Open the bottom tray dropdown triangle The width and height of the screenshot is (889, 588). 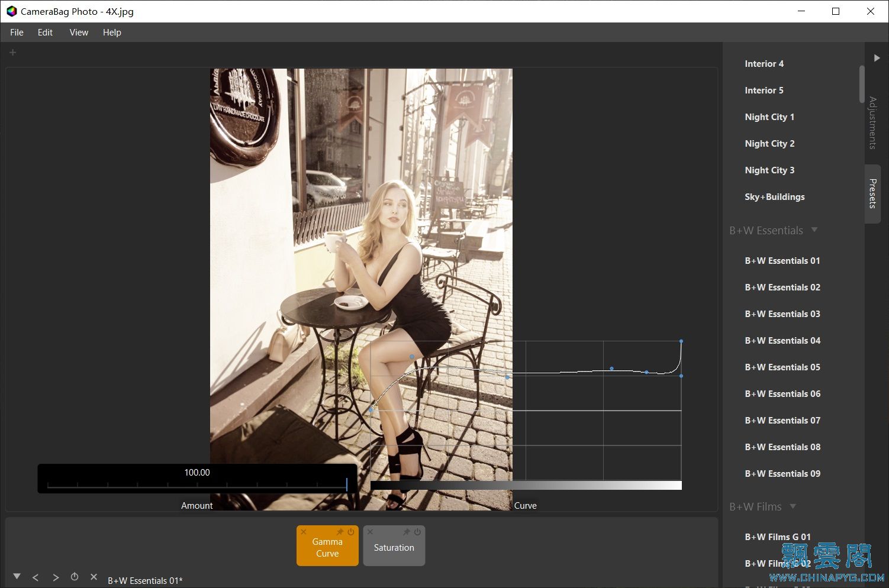point(17,576)
